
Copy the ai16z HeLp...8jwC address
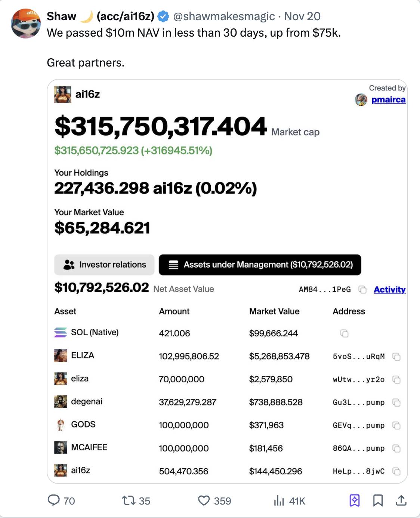(396, 471)
